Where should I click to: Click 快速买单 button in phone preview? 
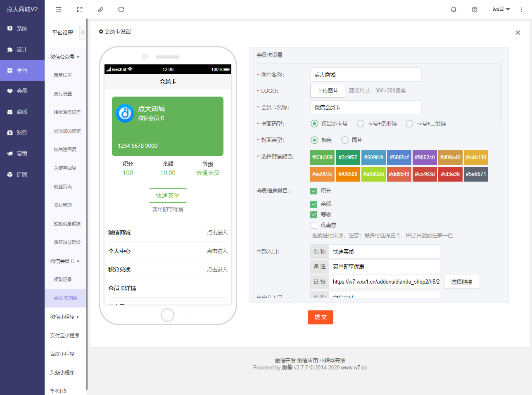point(168,196)
